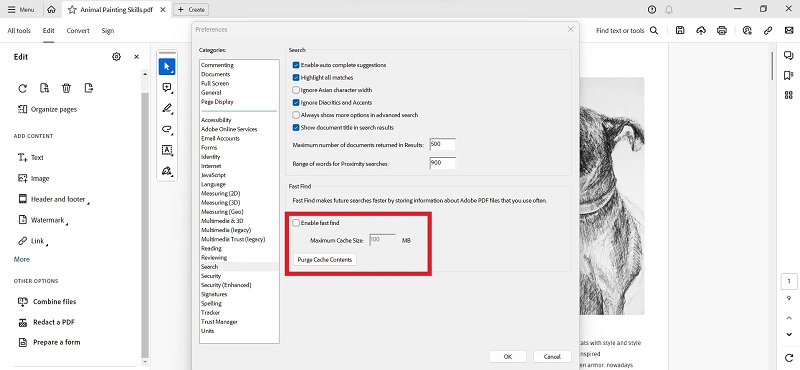The height and width of the screenshot is (370, 800).
Task: Send the file by email envelope icon
Action: point(789,31)
